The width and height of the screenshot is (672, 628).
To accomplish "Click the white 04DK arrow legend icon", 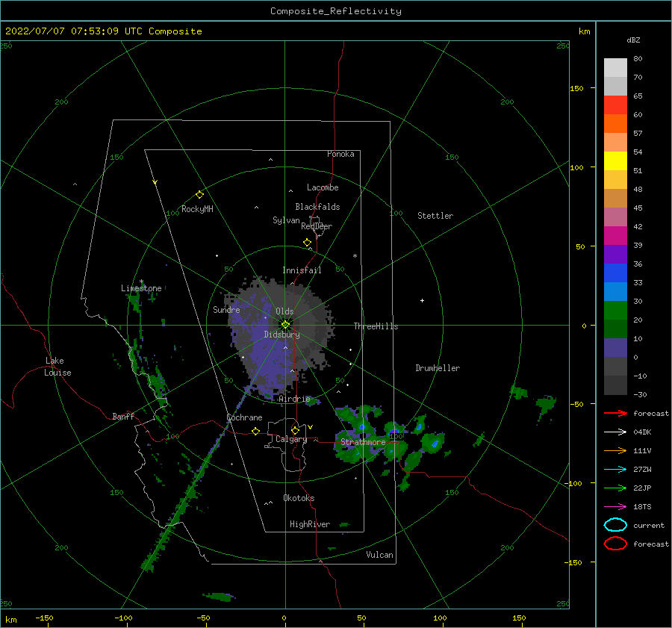I will pyautogui.click(x=615, y=432).
